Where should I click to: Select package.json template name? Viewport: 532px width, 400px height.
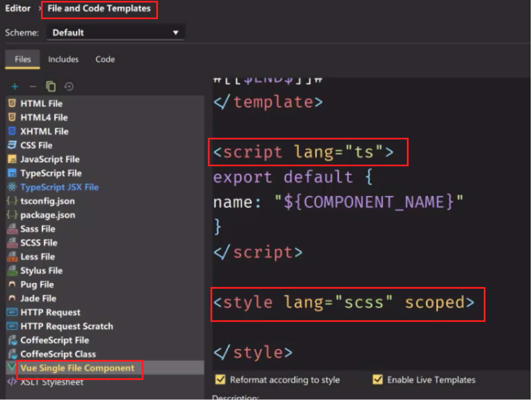48,215
